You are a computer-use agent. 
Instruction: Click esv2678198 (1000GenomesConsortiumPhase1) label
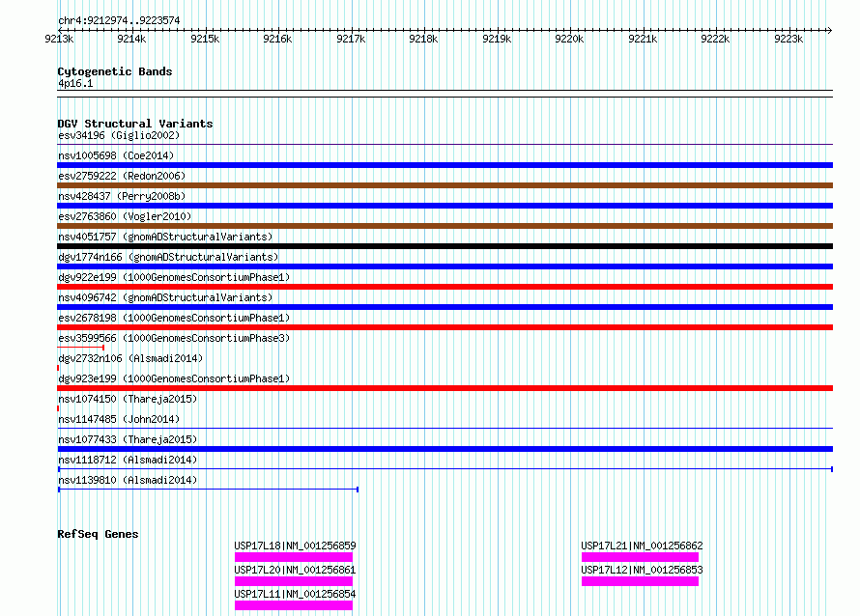[174, 318]
